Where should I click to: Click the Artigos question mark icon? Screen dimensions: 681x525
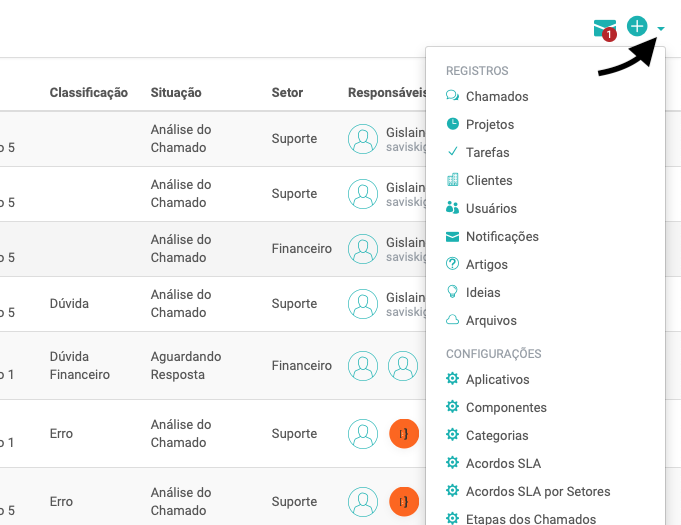point(453,265)
